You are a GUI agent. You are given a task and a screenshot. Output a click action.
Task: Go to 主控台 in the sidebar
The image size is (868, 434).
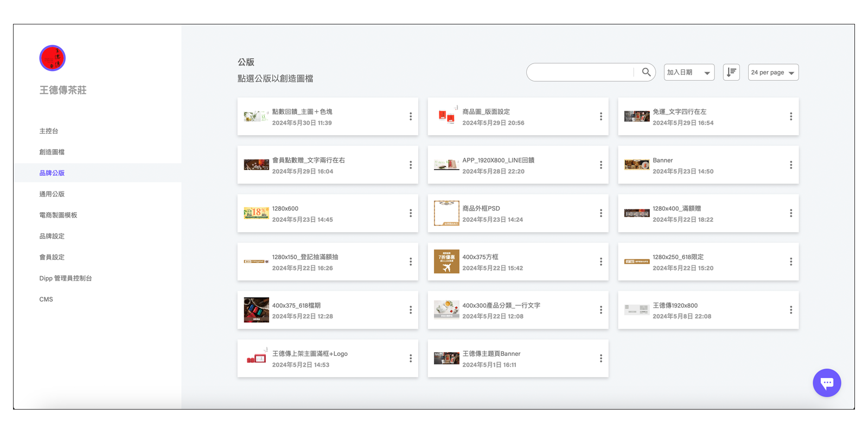click(49, 131)
